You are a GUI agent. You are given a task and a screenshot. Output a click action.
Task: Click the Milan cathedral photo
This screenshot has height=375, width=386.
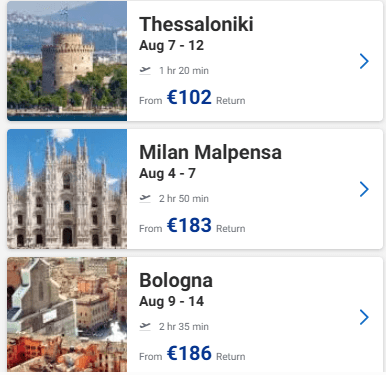click(67, 189)
